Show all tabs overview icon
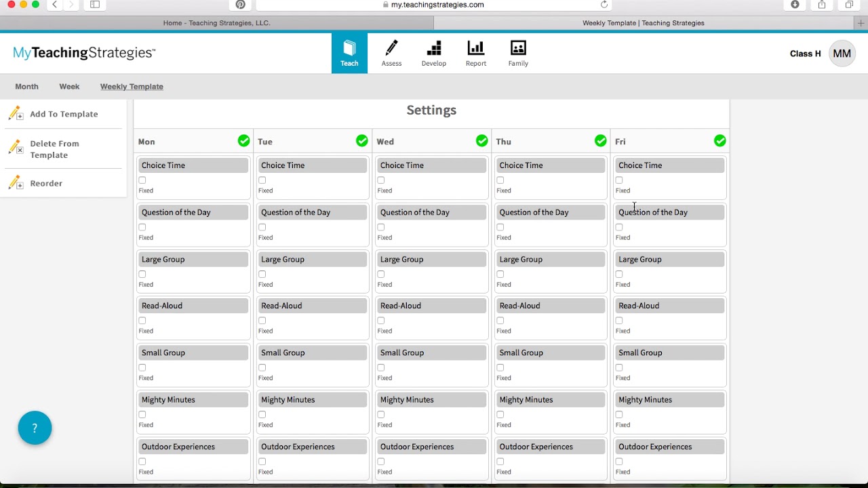The image size is (868, 488). click(x=849, y=5)
